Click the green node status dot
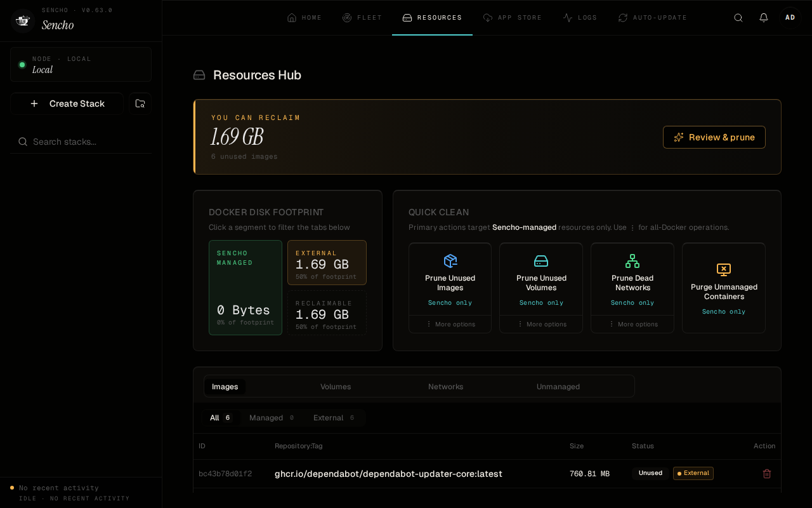812x508 pixels. 22,65
